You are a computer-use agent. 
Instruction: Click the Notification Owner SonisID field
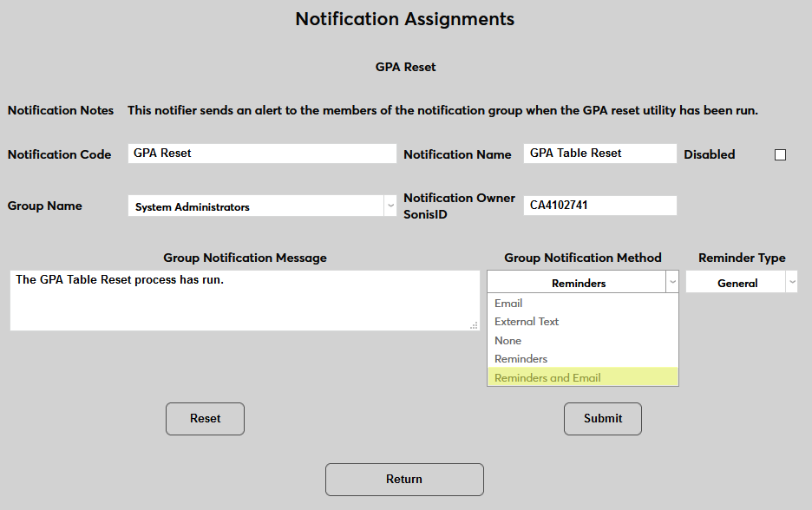[x=599, y=206]
